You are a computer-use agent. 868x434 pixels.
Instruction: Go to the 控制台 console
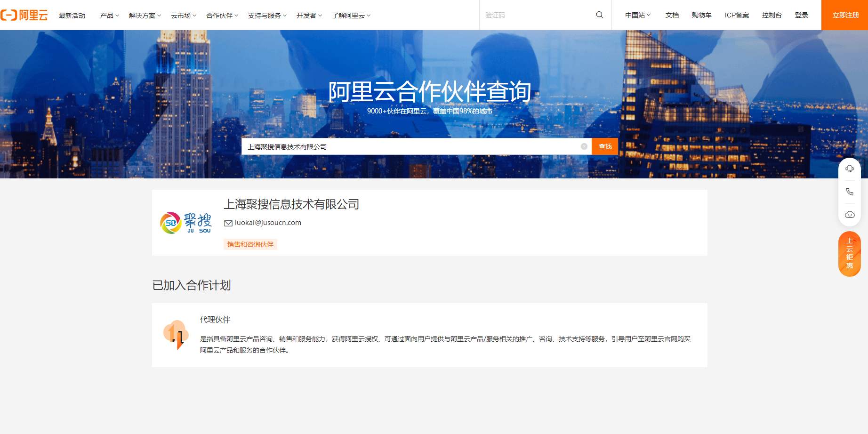click(x=772, y=15)
